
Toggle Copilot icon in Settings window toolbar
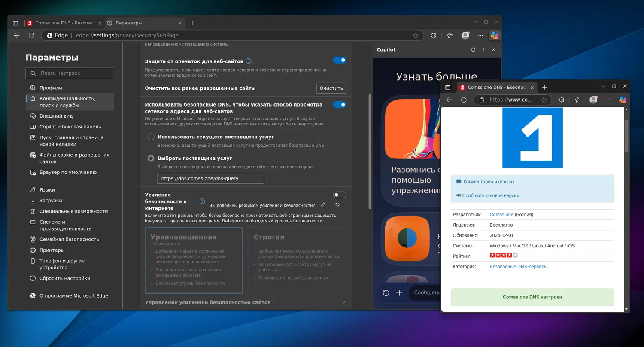point(495,36)
